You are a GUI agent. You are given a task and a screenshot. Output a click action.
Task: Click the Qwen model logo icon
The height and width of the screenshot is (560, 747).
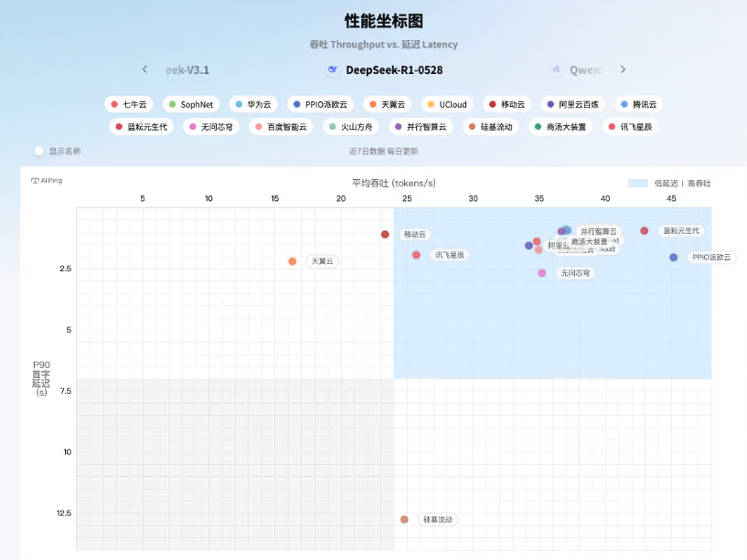[x=557, y=69]
